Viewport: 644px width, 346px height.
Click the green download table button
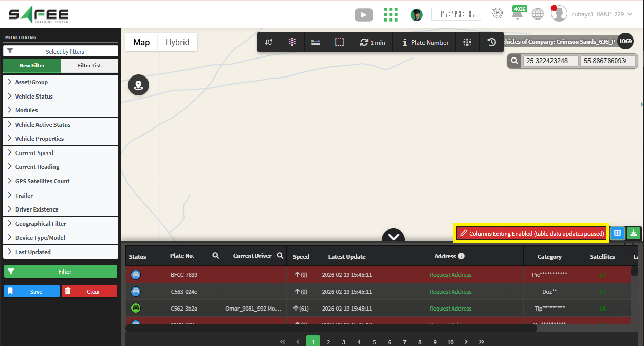634,233
